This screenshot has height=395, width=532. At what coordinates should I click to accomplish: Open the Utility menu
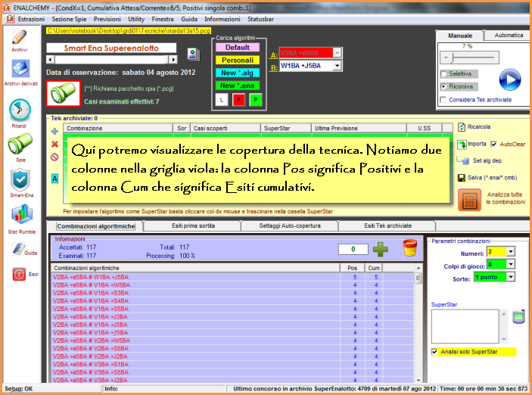[136, 19]
